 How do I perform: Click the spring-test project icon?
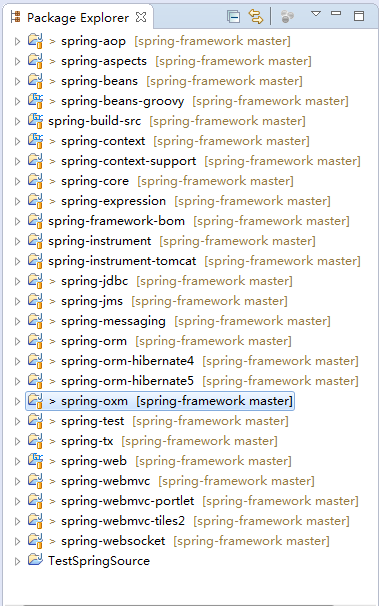(35, 420)
